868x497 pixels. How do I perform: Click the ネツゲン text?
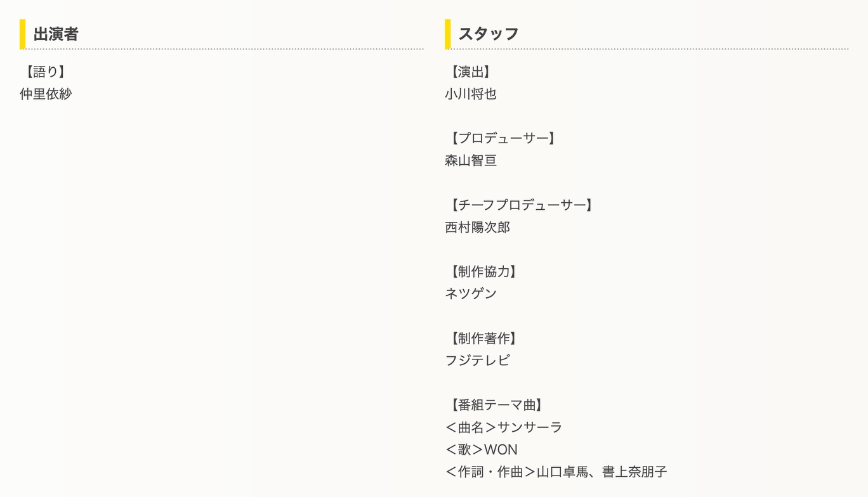[x=471, y=294]
